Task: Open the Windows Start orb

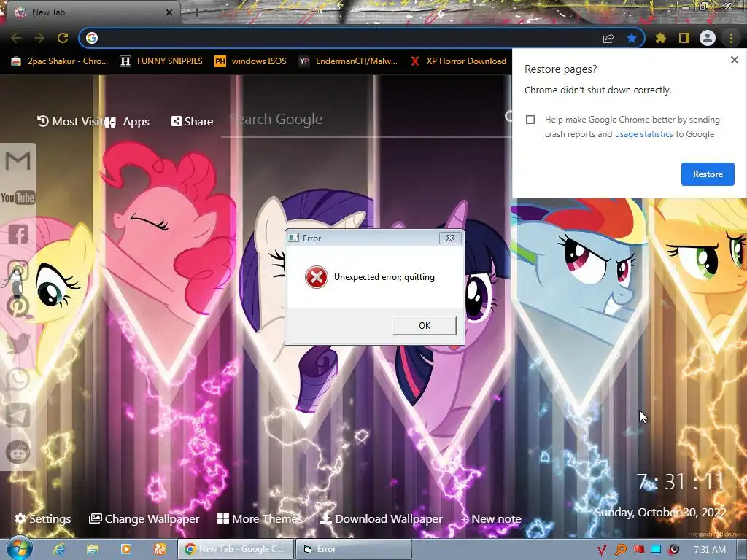Action: [x=19, y=548]
